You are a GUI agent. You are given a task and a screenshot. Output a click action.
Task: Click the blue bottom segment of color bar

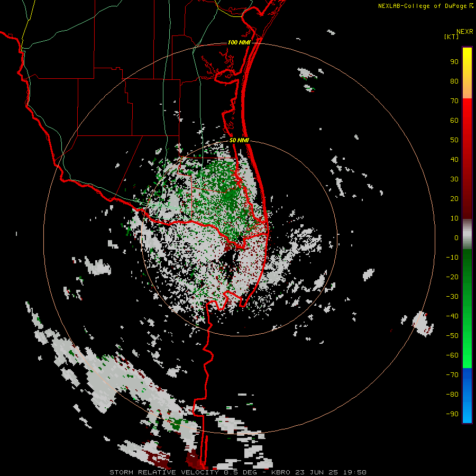(x=467, y=396)
